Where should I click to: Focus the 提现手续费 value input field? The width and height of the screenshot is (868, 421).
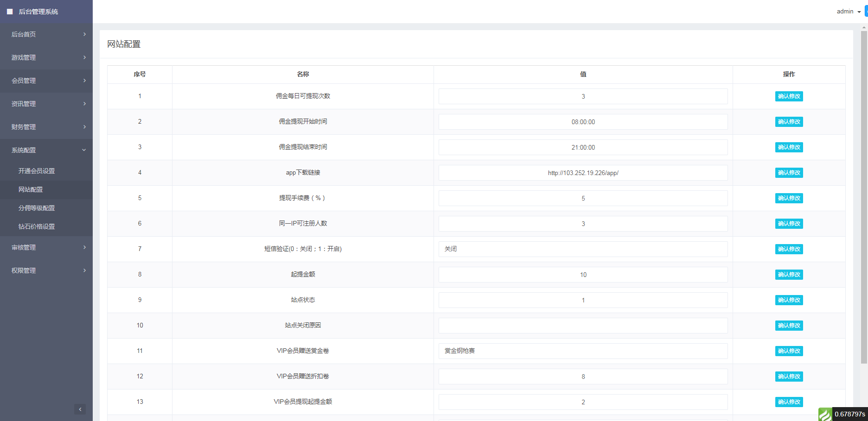pyautogui.click(x=583, y=198)
